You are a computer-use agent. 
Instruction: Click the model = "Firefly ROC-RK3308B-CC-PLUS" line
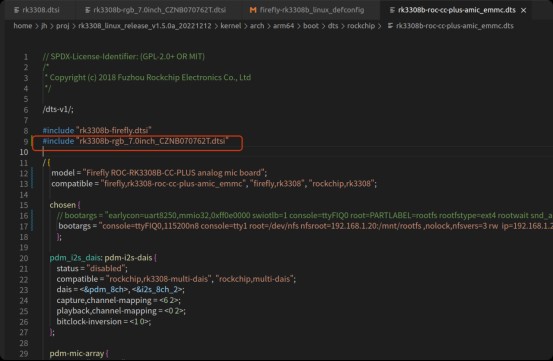pos(159,173)
